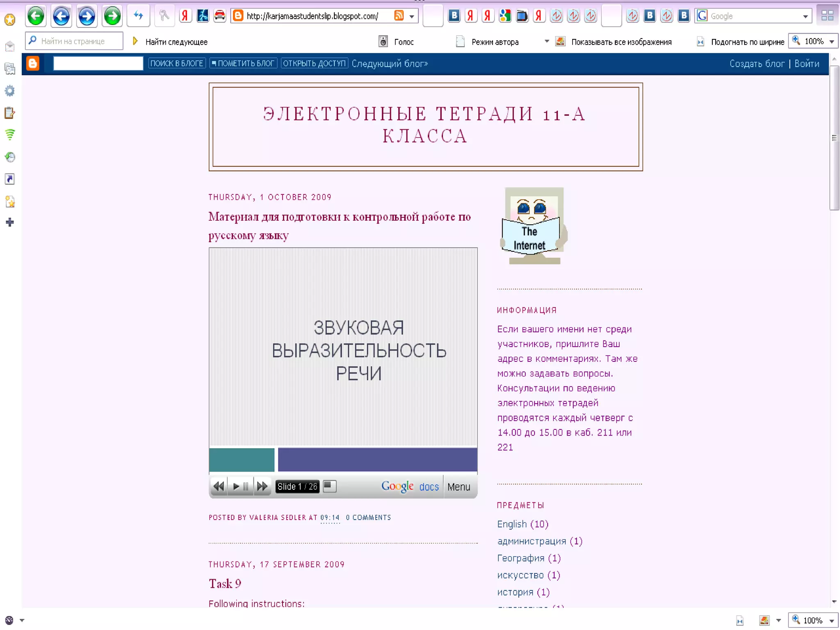Open the Google Maps bookmark icon

coord(505,16)
